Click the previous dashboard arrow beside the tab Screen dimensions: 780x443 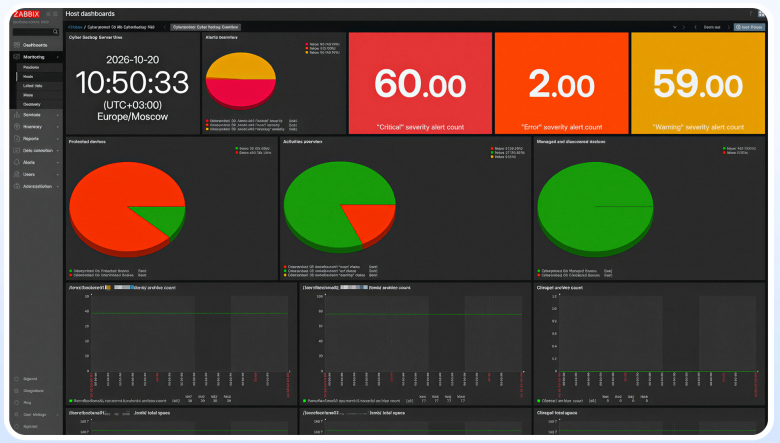pos(165,27)
